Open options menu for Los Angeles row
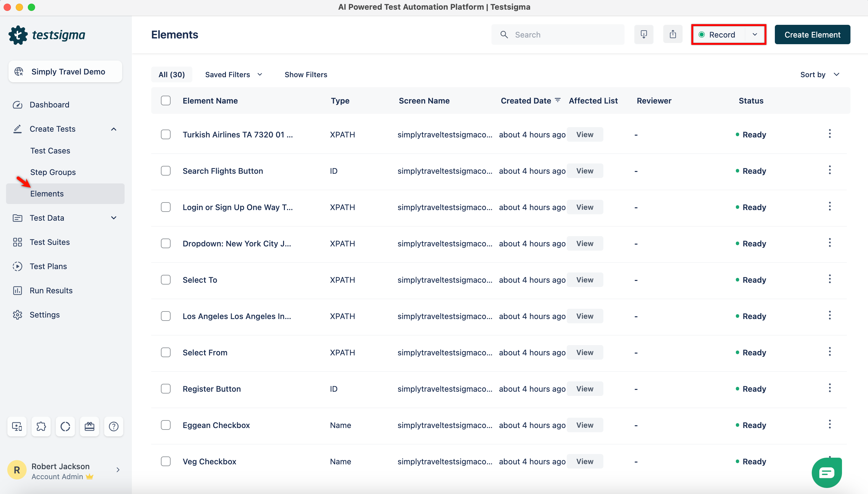Image resolution: width=868 pixels, height=494 pixels. (830, 315)
